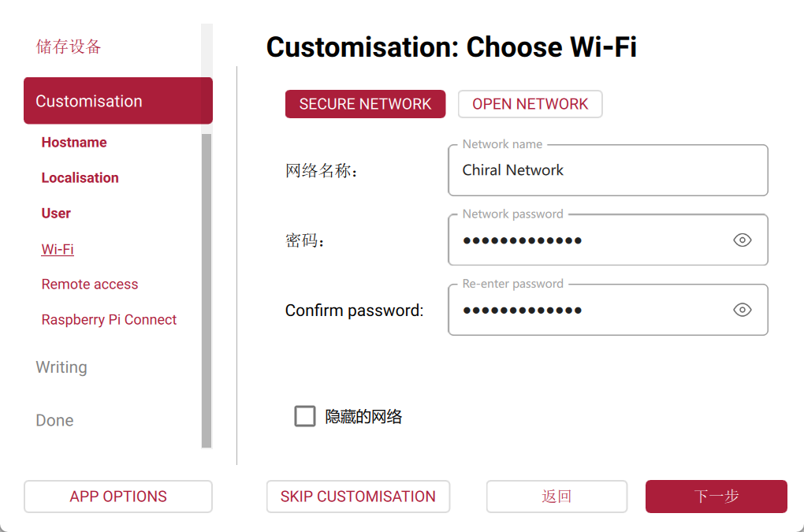Focus the Re-enter password field
This screenshot has width=804, height=532.
(591, 310)
